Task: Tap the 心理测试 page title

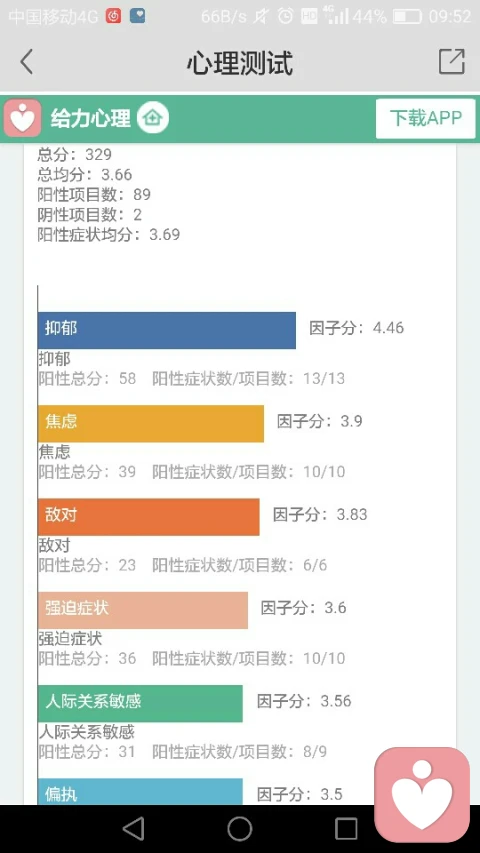Action: coord(240,63)
